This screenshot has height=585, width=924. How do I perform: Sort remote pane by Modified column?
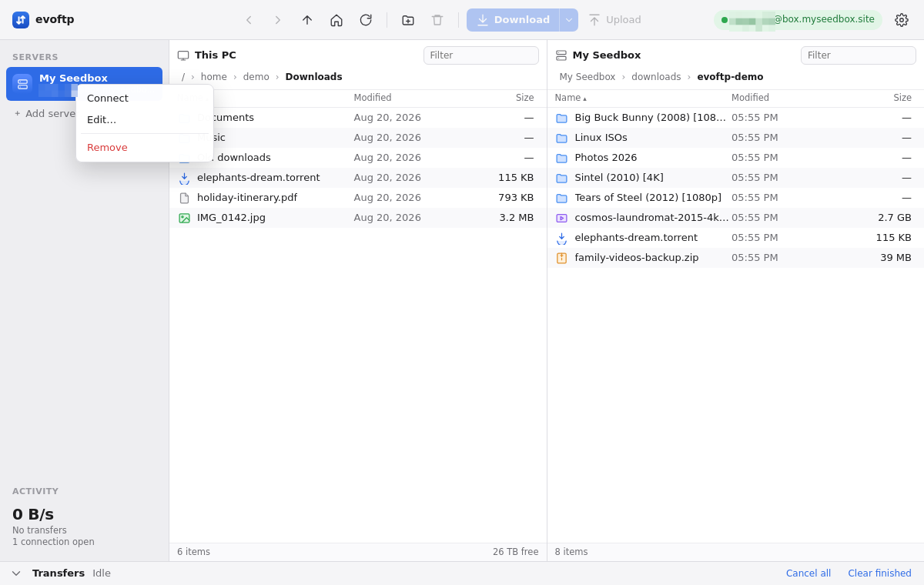[750, 98]
